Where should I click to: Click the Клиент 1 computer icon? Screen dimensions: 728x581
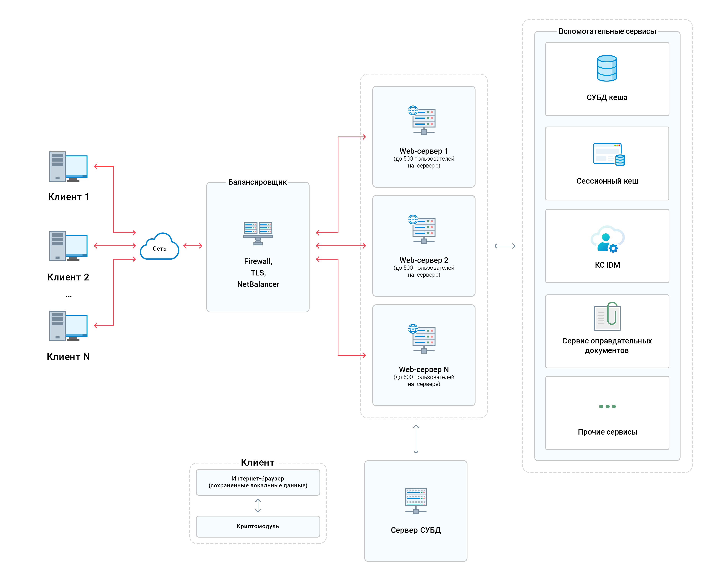(x=68, y=167)
